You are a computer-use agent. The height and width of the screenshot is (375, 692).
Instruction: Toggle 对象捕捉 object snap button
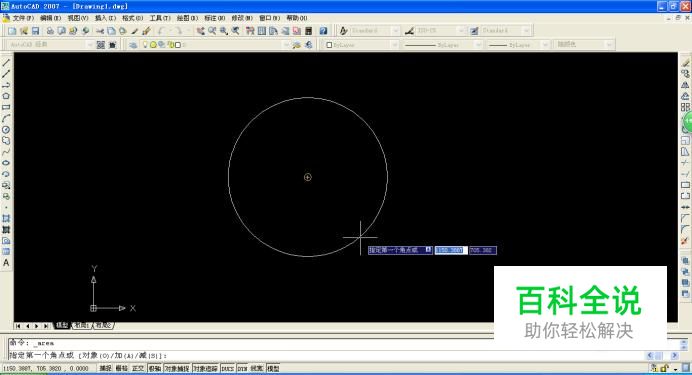point(177,368)
